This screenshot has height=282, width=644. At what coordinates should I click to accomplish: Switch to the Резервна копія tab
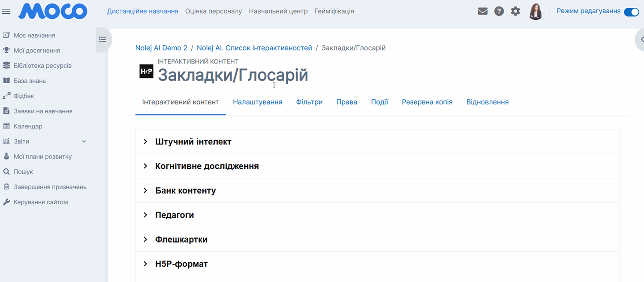(427, 102)
